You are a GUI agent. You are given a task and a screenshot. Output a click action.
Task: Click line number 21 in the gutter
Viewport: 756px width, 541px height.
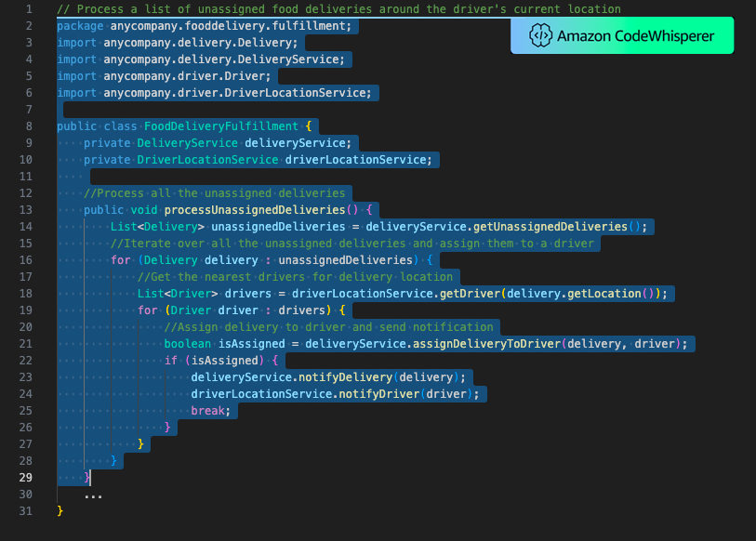click(x=25, y=344)
